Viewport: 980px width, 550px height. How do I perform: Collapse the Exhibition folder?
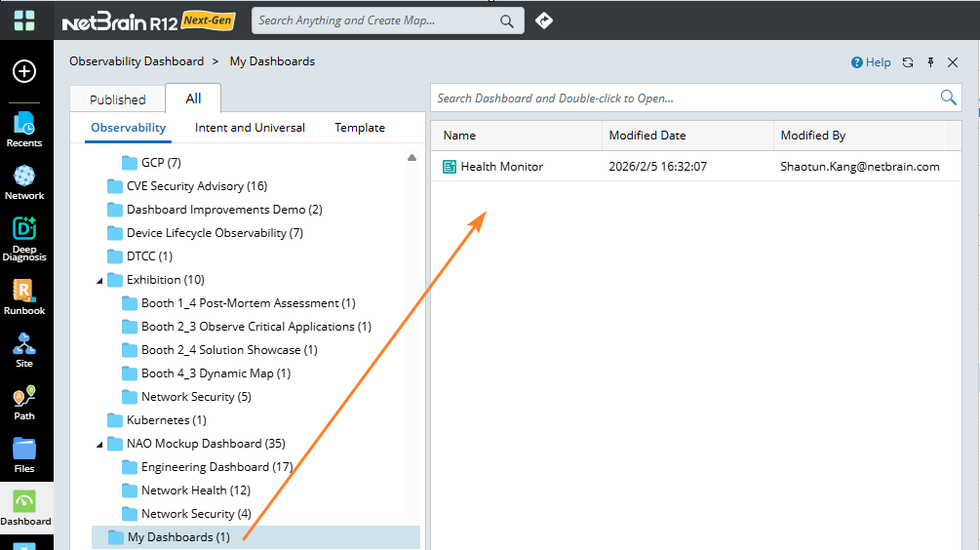(x=99, y=280)
